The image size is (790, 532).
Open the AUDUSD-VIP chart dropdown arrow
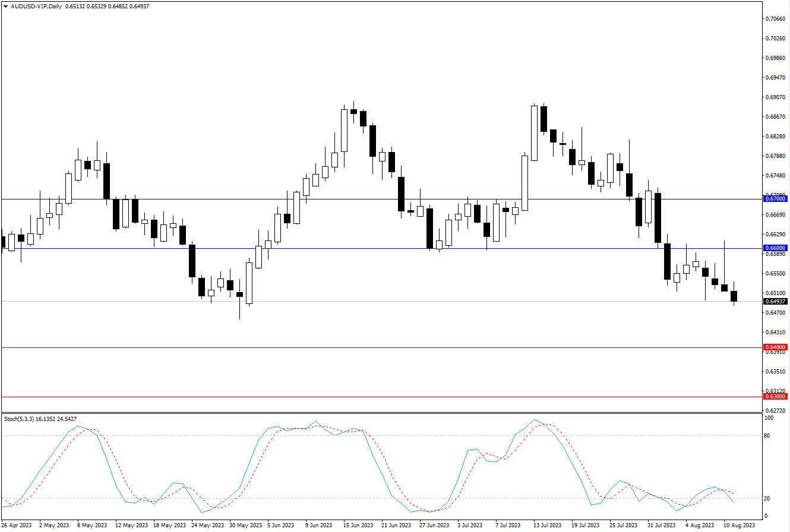point(5,6)
